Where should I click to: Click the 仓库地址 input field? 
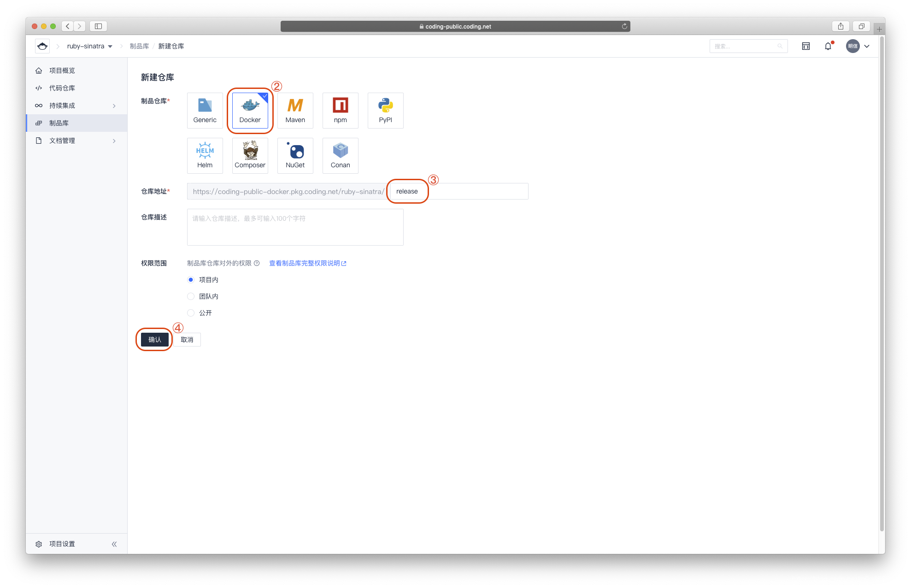coord(406,191)
